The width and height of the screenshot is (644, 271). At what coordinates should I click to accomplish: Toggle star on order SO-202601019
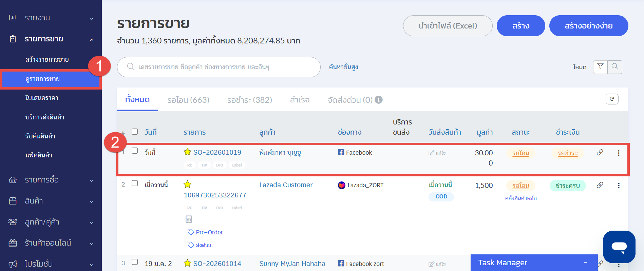[187, 152]
